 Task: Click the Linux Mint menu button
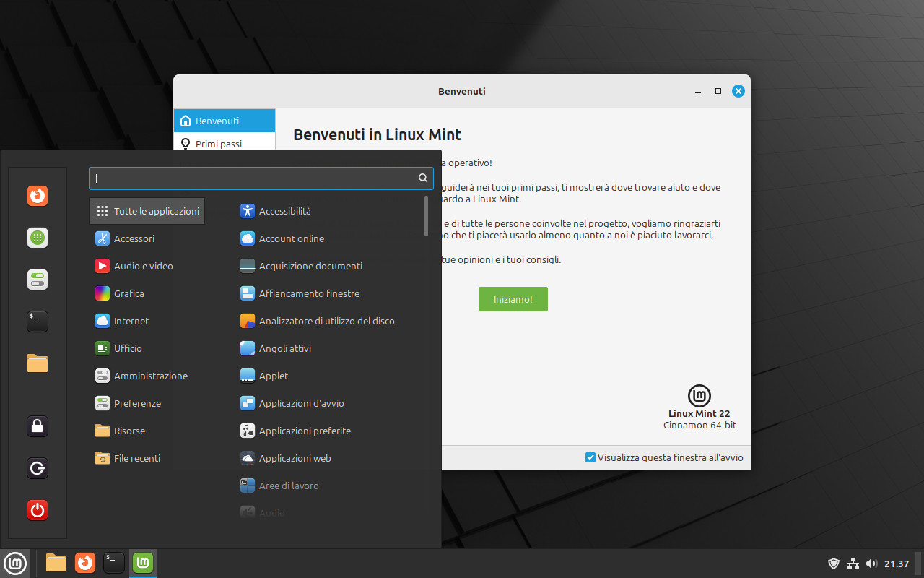pos(15,563)
